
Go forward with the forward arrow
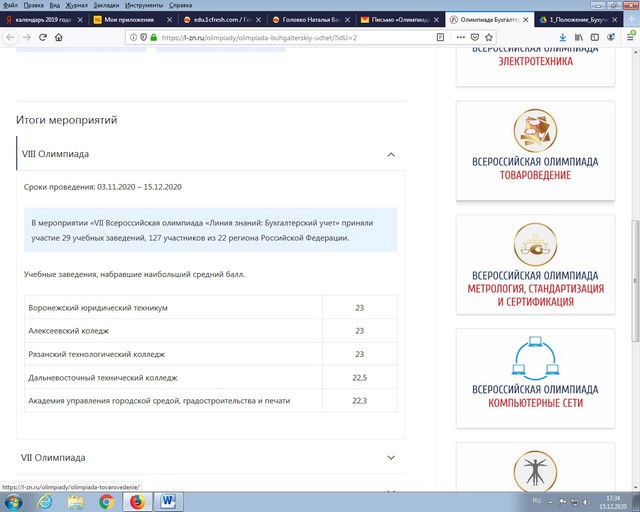click(27, 37)
